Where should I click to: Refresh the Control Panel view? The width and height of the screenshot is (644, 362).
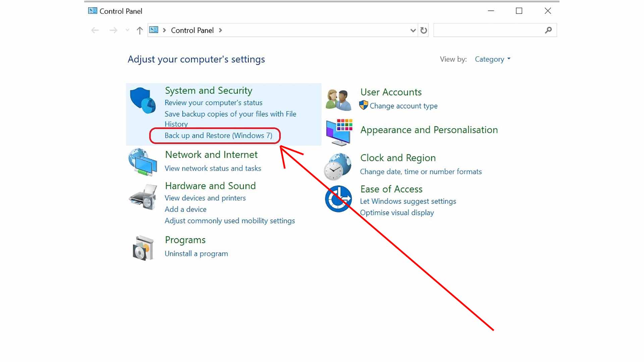[424, 31]
